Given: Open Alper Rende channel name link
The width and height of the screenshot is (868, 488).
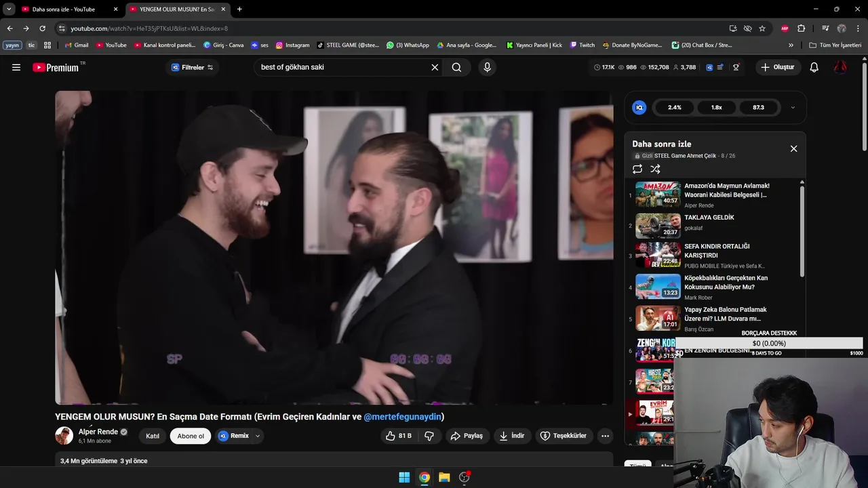Looking at the screenshot, I should [x=98, y=432].
